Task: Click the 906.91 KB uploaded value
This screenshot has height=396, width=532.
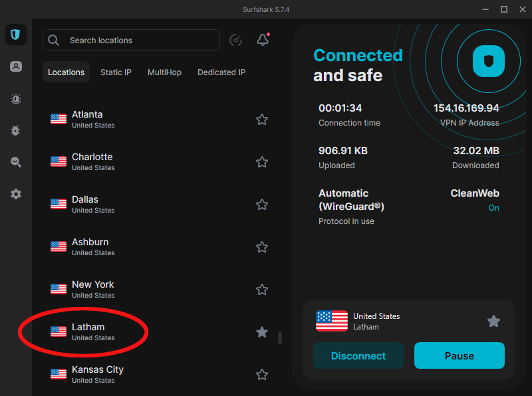Action: 343,151
